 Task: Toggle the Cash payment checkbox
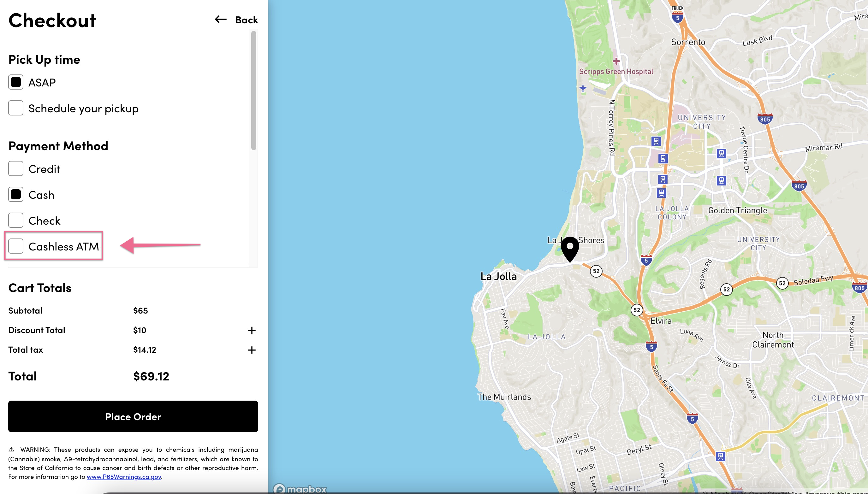tap(15, 195)
